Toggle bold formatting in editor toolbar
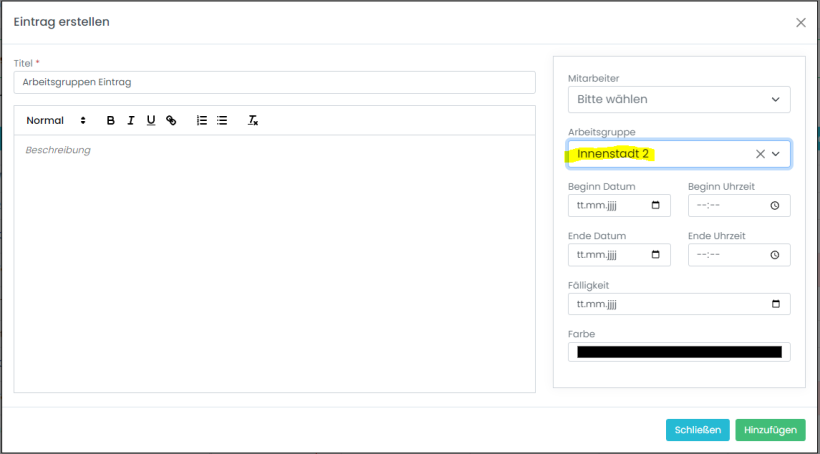This screenshot has height=454, width=820. pos(111,121)
